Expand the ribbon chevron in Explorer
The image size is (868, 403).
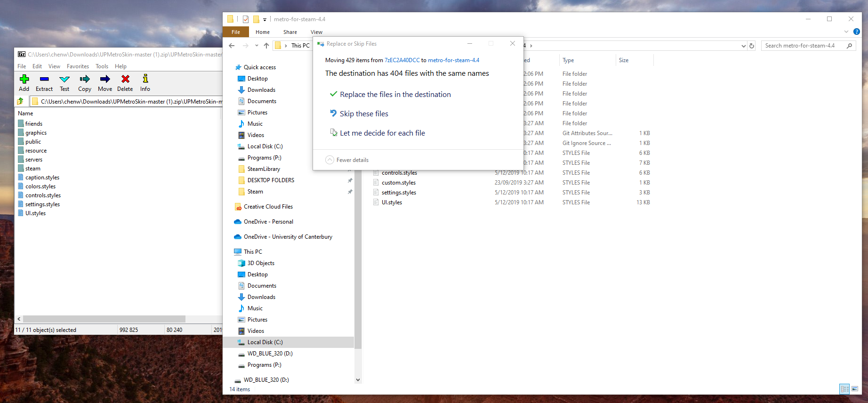tap(846, 32)
